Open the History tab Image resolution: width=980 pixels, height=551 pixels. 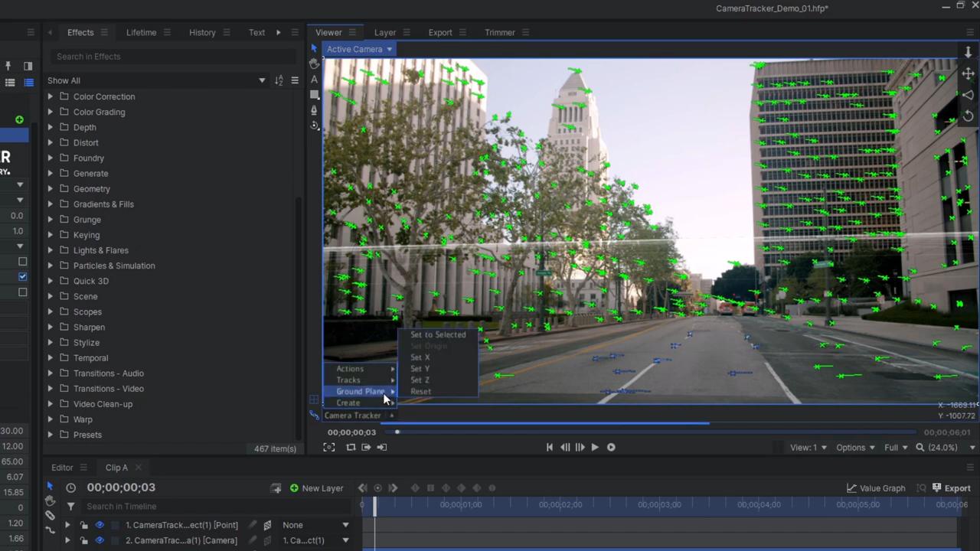[202, 32]
